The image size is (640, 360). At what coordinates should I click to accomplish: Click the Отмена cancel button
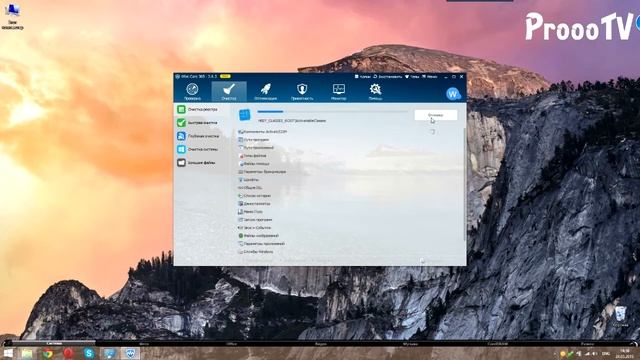(x=436, y=115)
